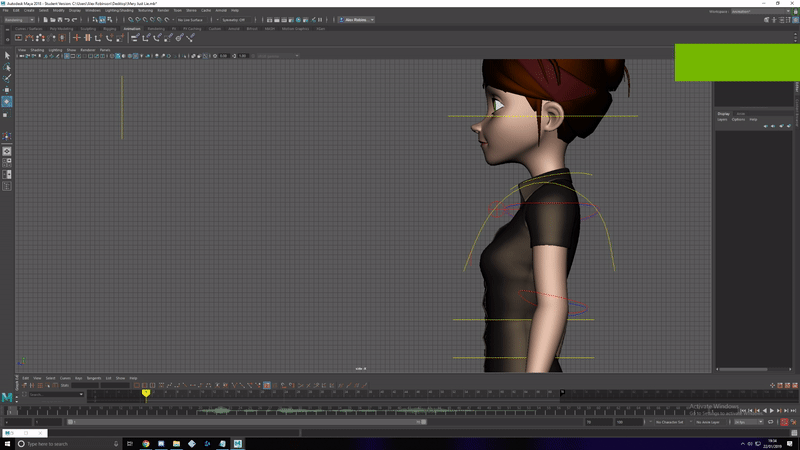Choose the Scale tool in toolbox
This screenshot has width=800, height=450.
[x=7, y=114]
